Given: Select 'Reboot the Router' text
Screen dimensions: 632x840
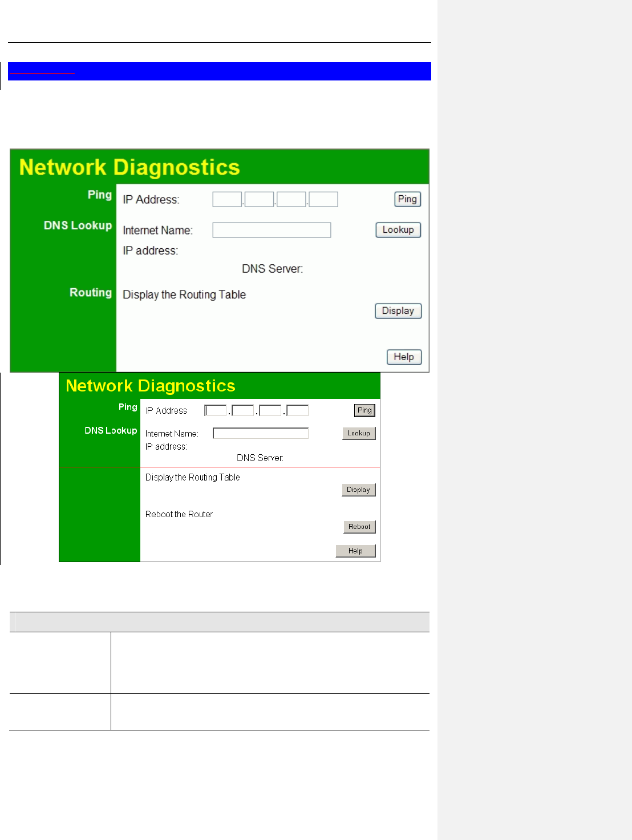Looking at the screenshot, I should (179, 514).
